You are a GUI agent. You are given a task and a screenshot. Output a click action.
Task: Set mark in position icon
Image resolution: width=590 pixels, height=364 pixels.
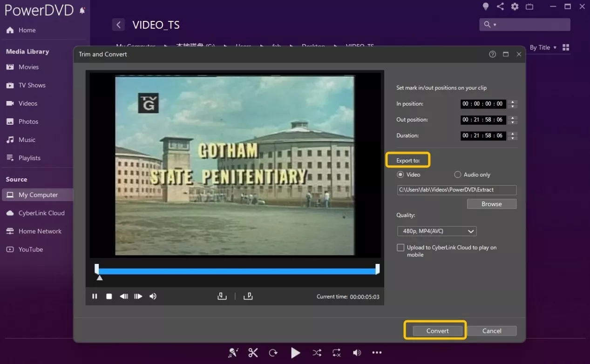pyautogui.click(x=222, y=296)
